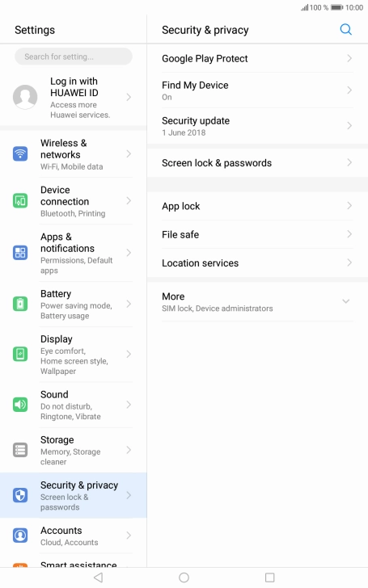Expand the More section chevron
This screenshot has height=588, width=368.
click(346, 301)
